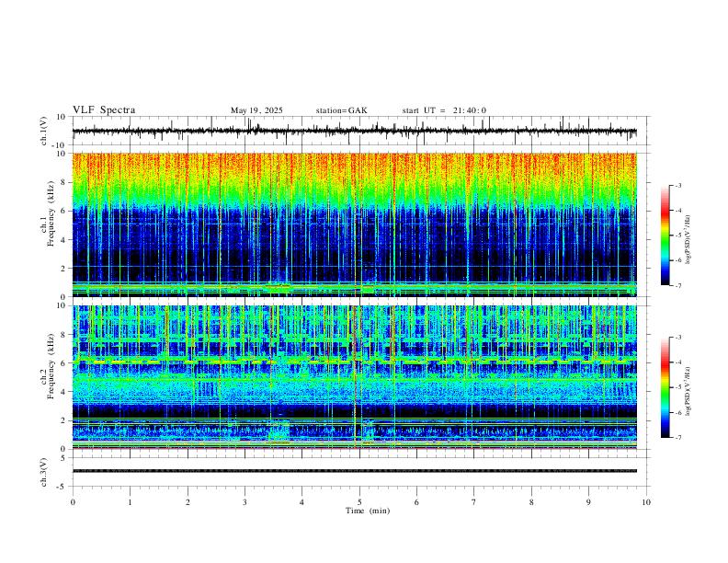Click the ch.1 spectrogram color scale bar
728x563 pixels.
665,236
